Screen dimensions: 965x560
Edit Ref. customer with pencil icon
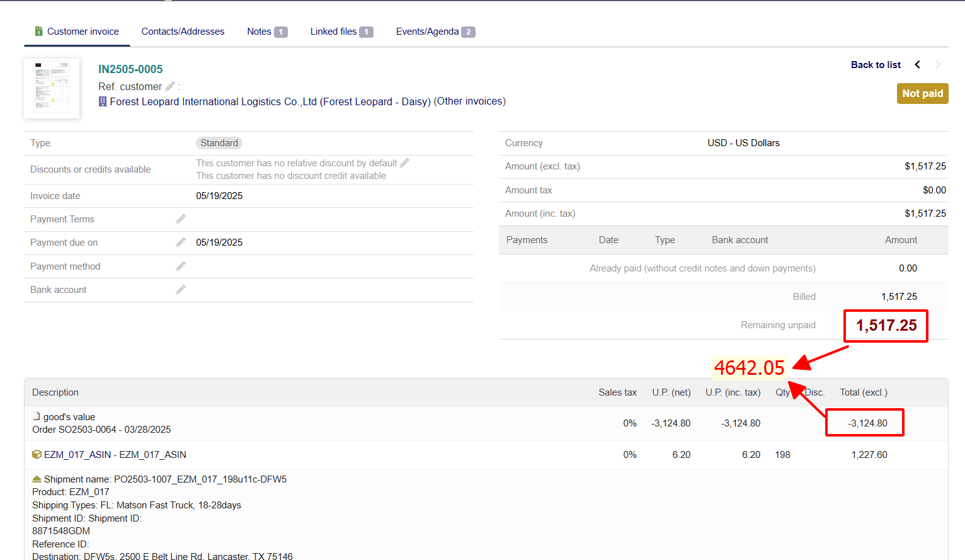(x=170, y=86)
